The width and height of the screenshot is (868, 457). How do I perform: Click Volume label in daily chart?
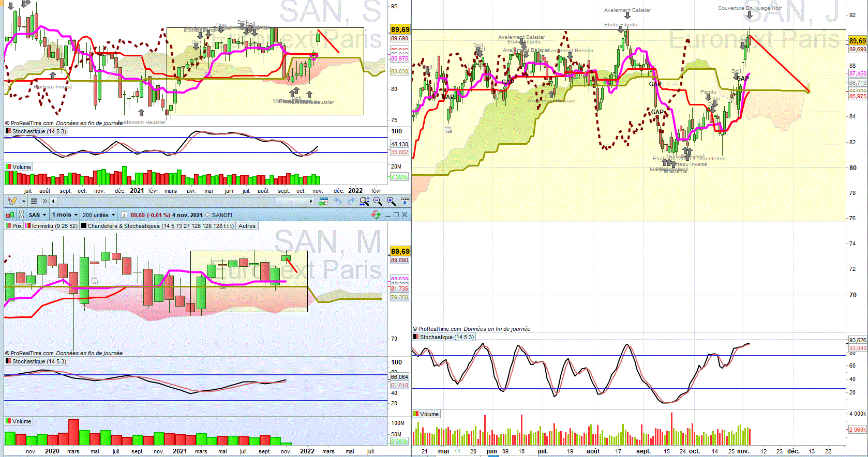coord(426,414)
